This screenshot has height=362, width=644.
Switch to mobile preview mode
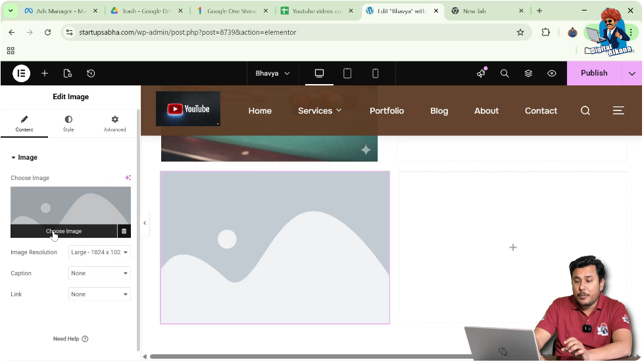(x=375, y=74)
